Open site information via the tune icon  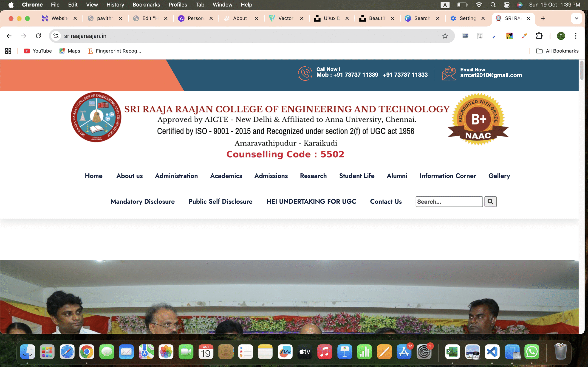56,36
